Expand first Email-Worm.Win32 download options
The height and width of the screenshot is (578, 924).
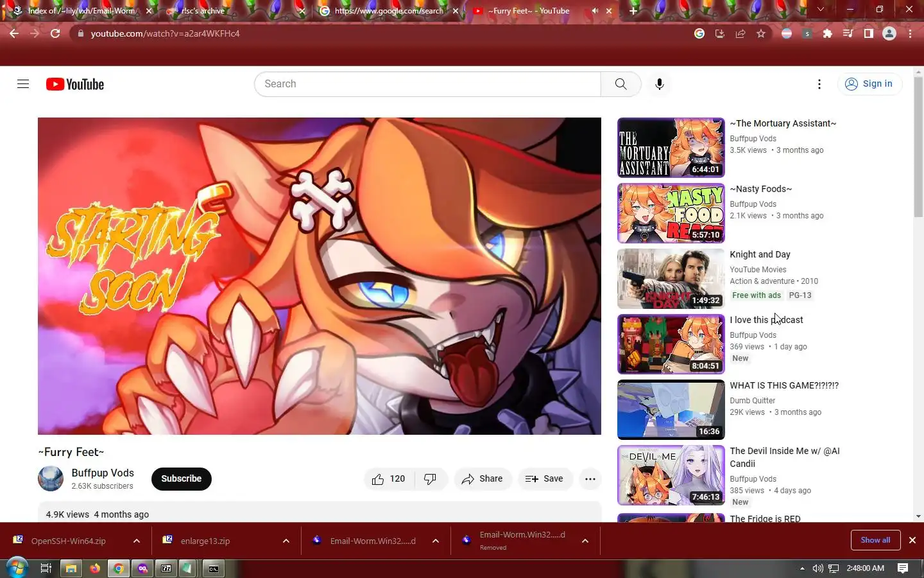(x=436, y=541)
